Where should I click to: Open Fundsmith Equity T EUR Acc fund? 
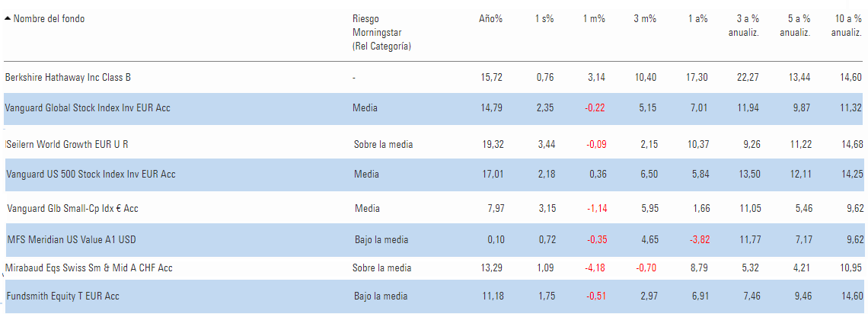(x=63, y=296)
